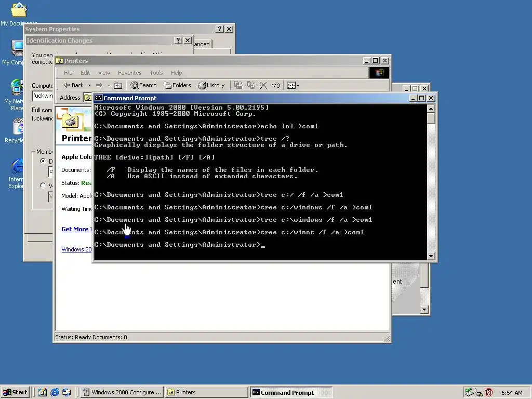Click the Command Prompt title bar icon

tap(98, 98)
